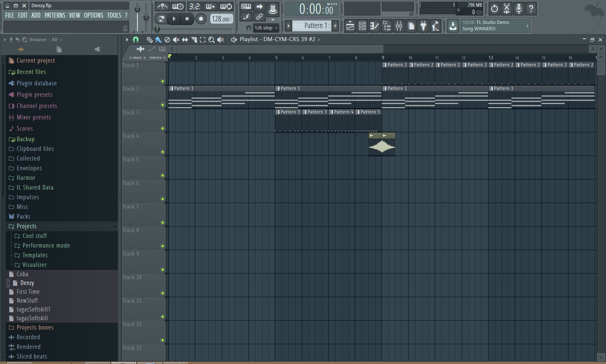Screen dimensions: 606x364
Task: Open the PATTERNS menu
Action: click(x=54, y=15)
